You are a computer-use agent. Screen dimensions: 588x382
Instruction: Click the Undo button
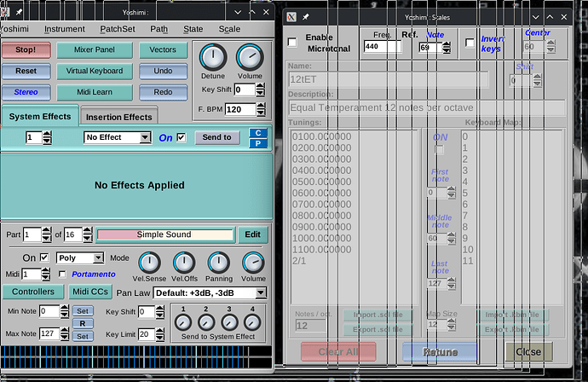[x=163, y=71]
